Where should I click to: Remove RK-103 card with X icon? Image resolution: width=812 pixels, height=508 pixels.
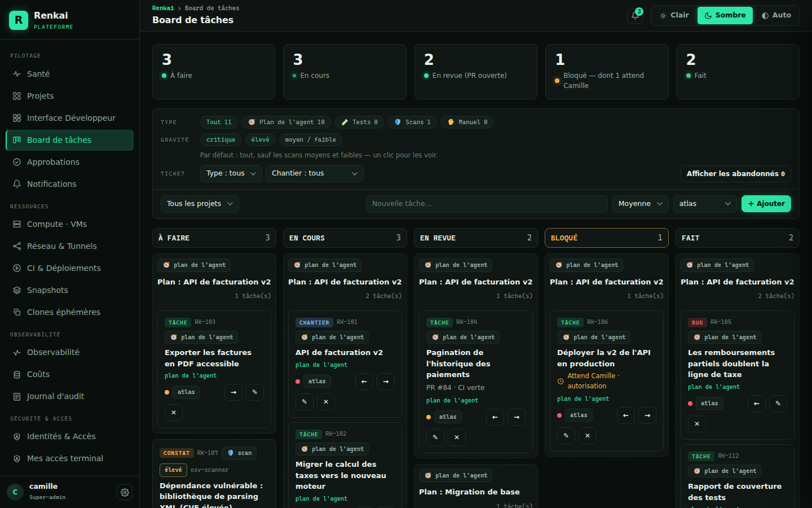coord(174,413)
